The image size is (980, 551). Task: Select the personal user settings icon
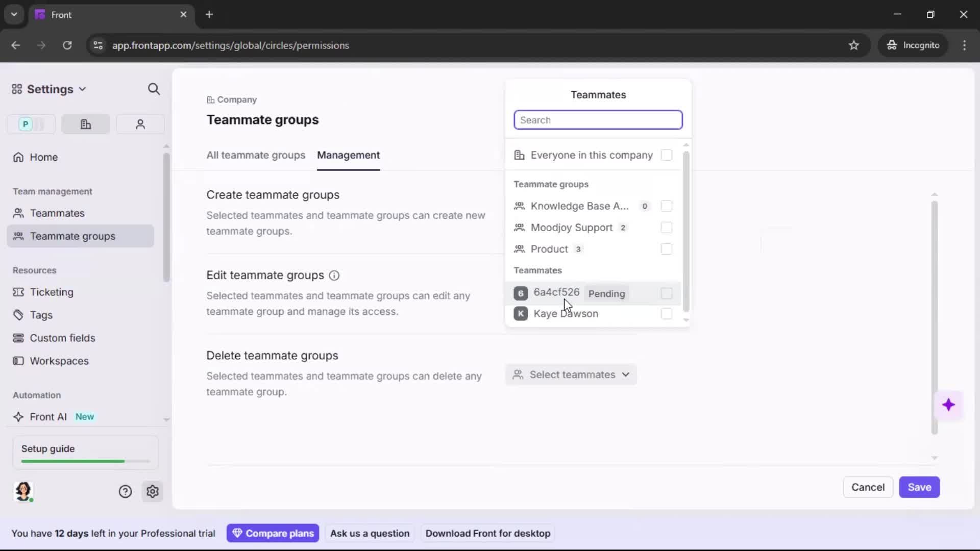click(140, 124)
